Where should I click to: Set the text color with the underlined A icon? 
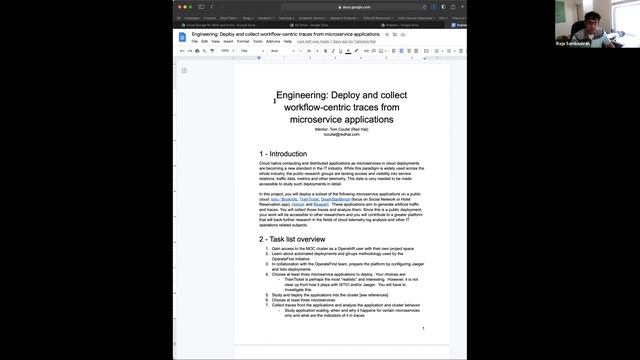(348, 51)
